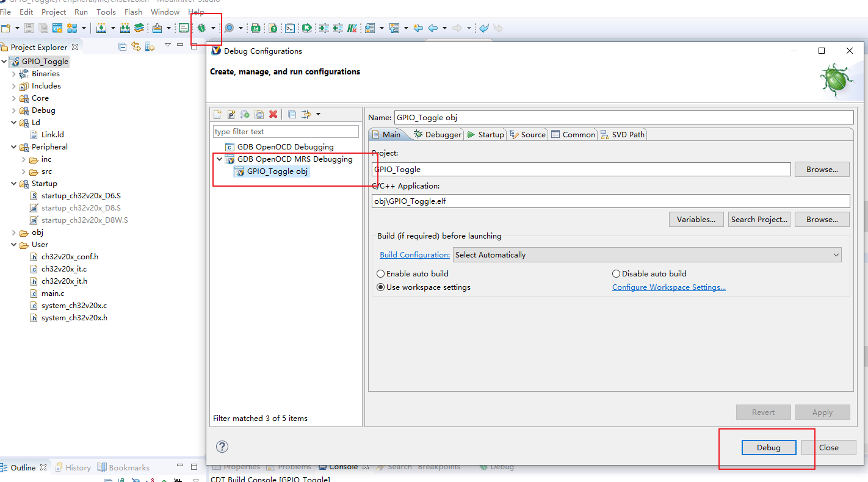Click the Search magnifier toolbar icon
Image resolution: width=868 pixels, height=482 pixels.
point(229,28)
